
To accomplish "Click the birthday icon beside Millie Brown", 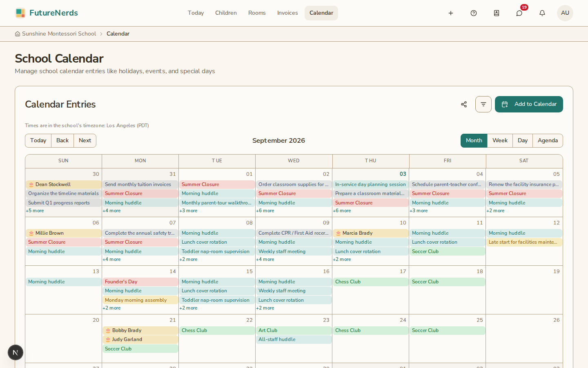I will click(31, 233).
